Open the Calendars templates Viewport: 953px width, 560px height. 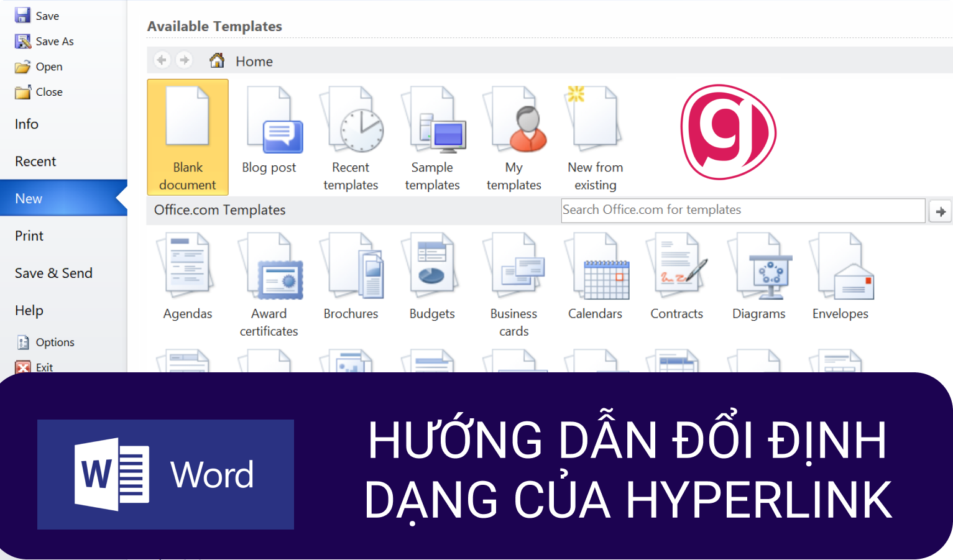(x=596, y=273)
